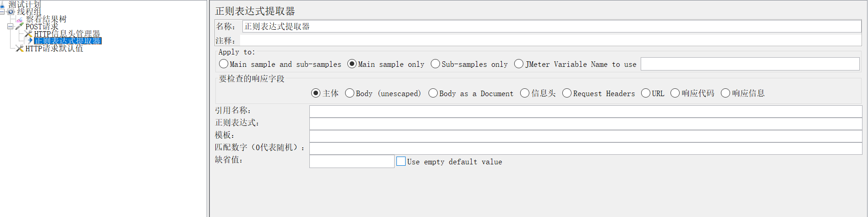Click the 线程组 gear icon
This screenshot has width=868, height=217.
click(x=11, y=12)
